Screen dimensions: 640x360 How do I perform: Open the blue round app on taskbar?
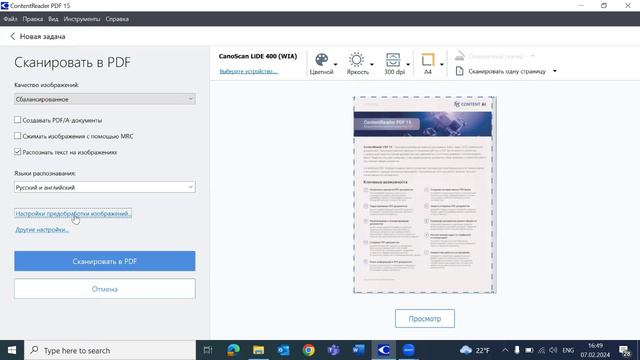point(409,350)
